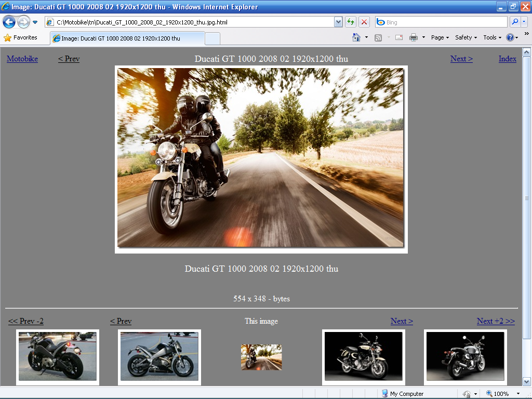Open the cream Ducati on black thumbnail
Screen dimensions: 532x399
(x=363, y=356)
